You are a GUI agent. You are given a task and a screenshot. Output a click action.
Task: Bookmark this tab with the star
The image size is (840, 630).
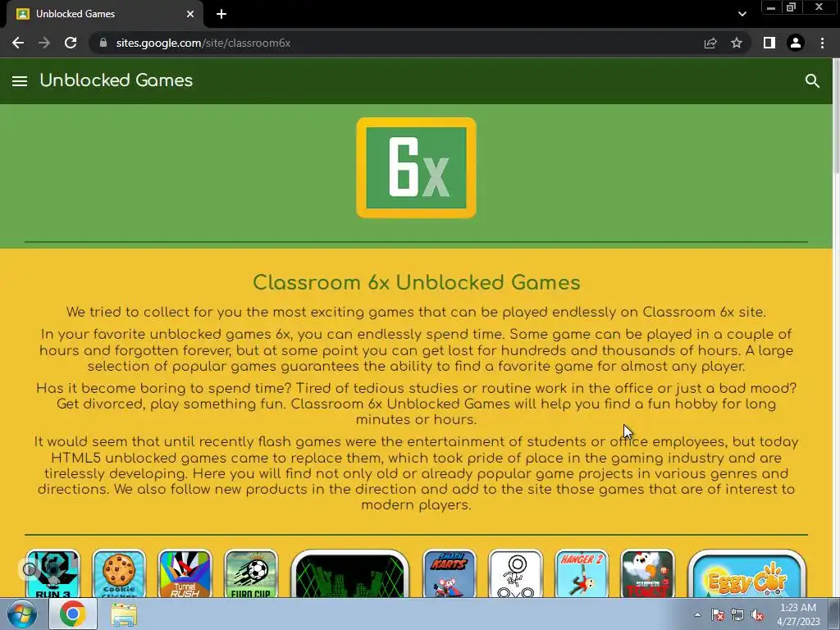737,43
